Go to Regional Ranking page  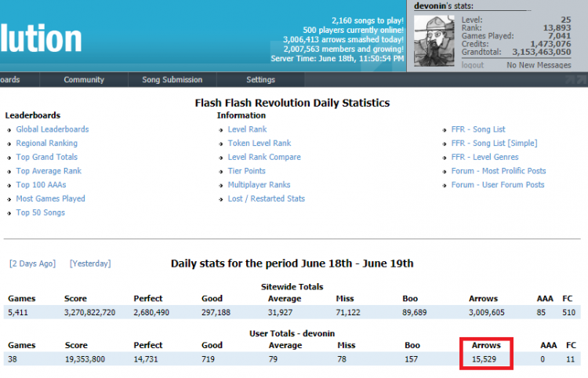tap(46, 144)
